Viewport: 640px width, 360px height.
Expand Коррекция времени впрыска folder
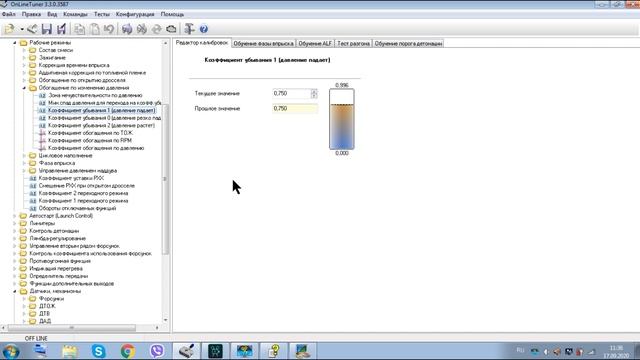24,65
